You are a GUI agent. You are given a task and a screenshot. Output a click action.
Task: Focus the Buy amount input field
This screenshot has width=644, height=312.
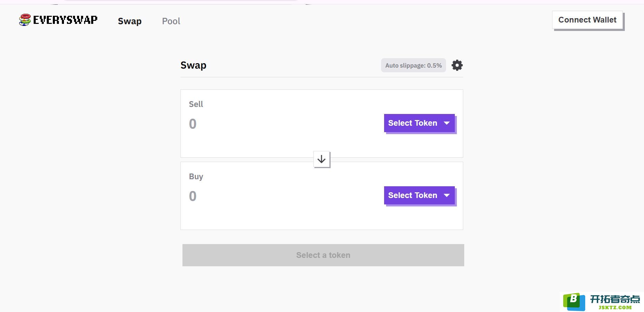click(x=283, y=196)
